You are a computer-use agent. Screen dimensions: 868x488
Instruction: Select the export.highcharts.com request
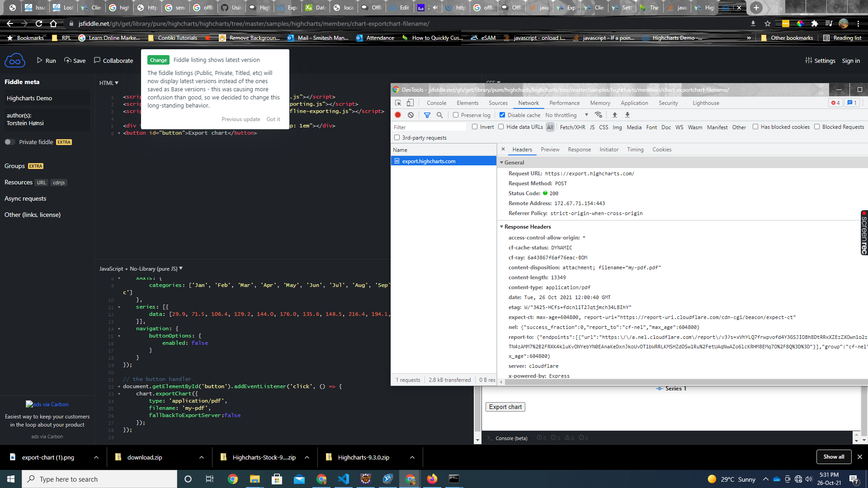coord(429,161)
